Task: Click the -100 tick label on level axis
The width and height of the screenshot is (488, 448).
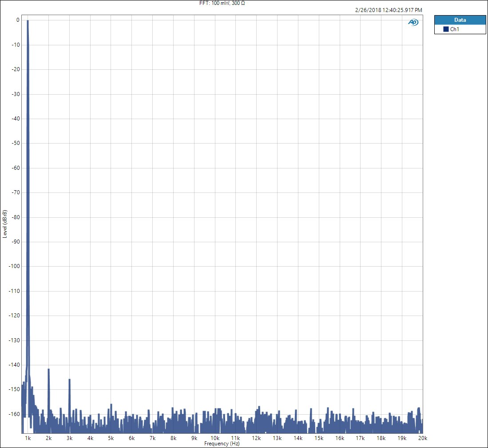Action: [x=14, y=266]
